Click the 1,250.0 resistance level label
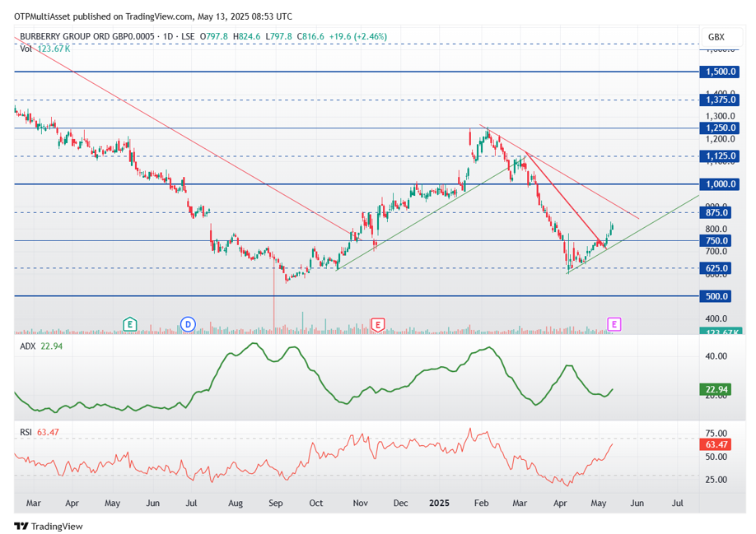The width and height of the screenshot is (756, 534). [720, 128]
